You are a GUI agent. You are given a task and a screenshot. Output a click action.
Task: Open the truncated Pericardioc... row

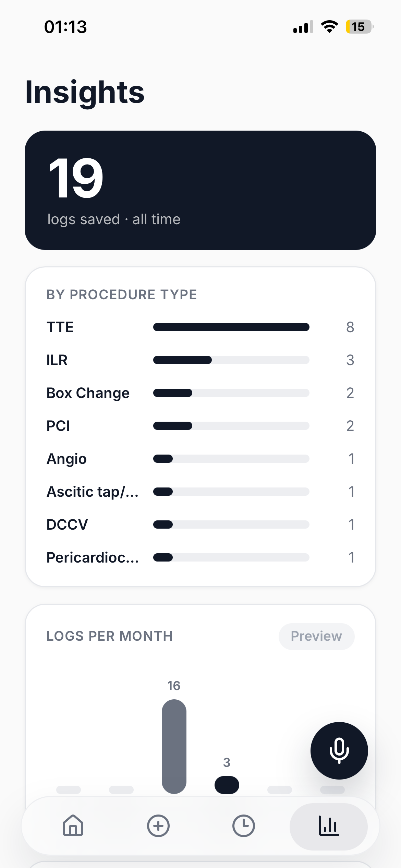coord(200,557)
